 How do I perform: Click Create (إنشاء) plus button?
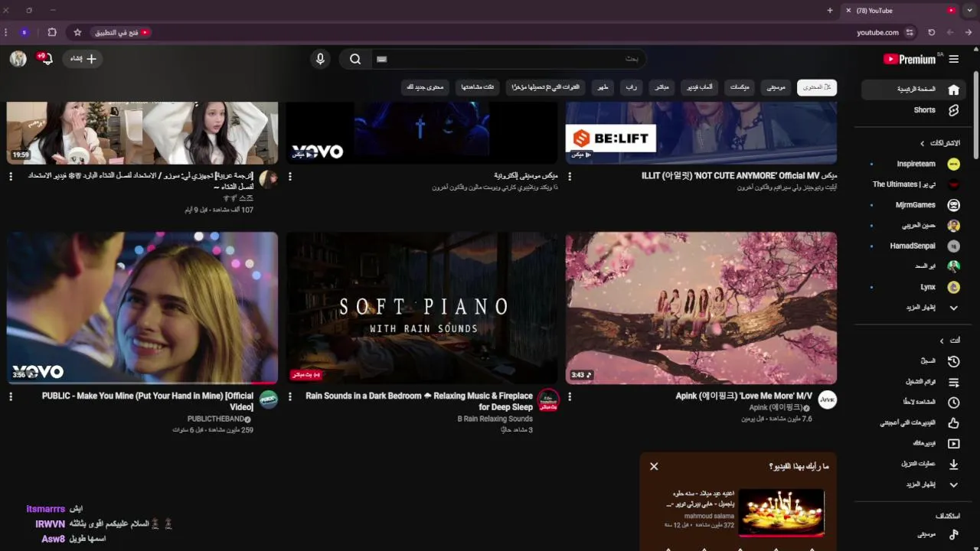tap(82, 59)
